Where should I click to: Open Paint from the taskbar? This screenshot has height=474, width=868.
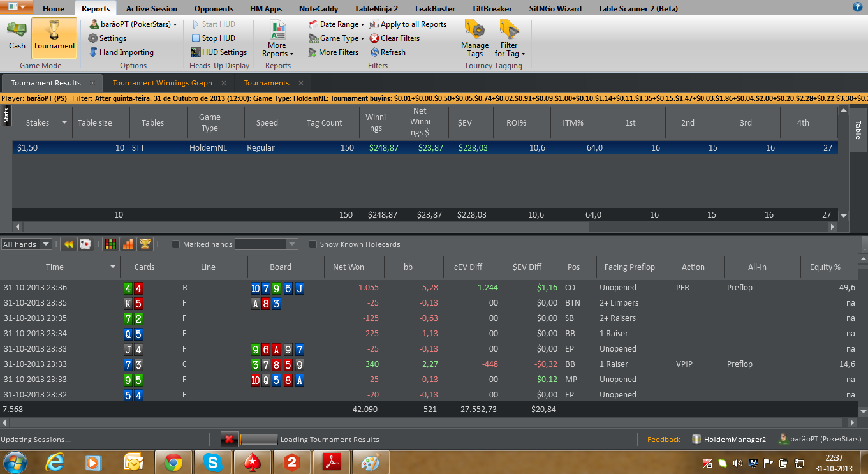[x=370, y=463]
